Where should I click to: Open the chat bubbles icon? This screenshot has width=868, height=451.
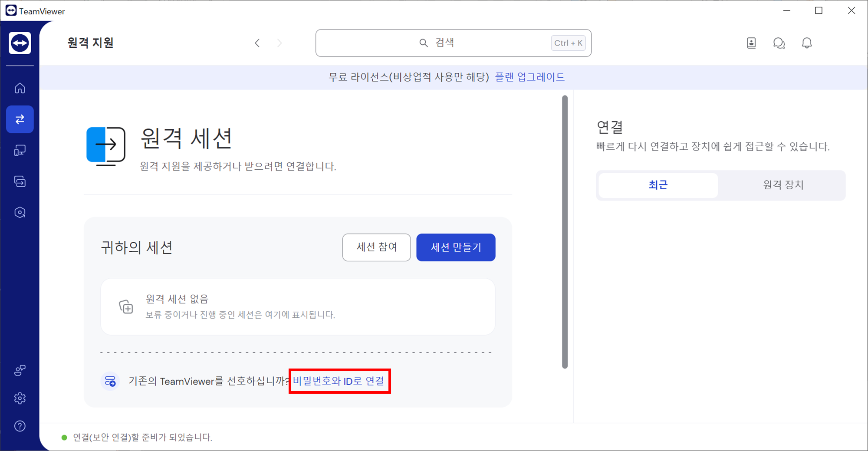(x=779, y=43)
